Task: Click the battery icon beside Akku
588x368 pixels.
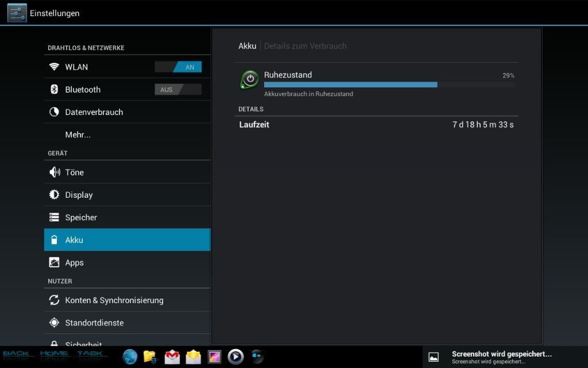Action: click(54, 240)
